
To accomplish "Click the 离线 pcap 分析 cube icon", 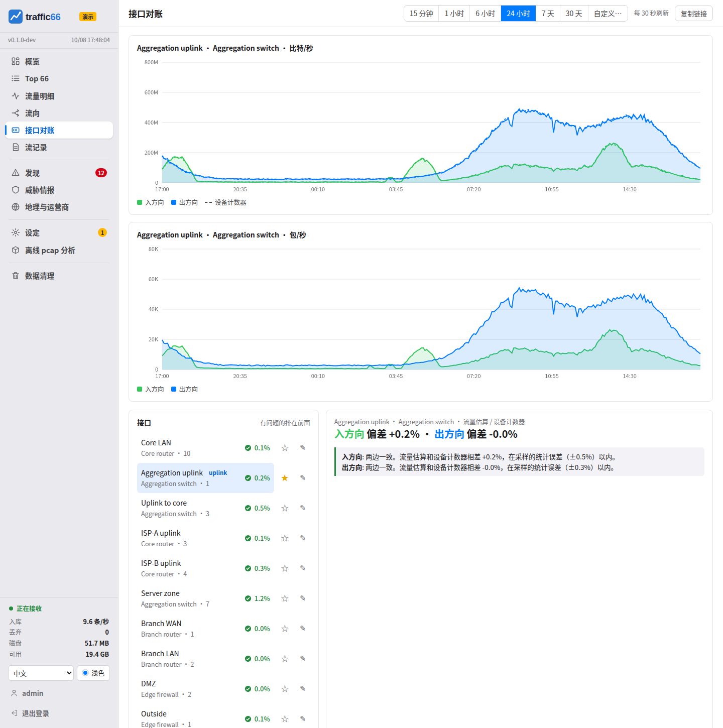I will (16, 250).
